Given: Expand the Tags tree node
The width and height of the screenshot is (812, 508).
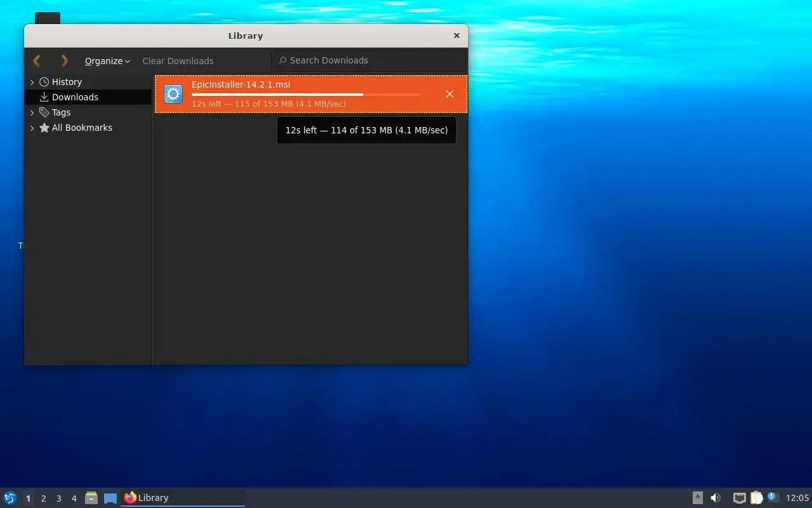Looking at the screenshot, I should [32, 112].
